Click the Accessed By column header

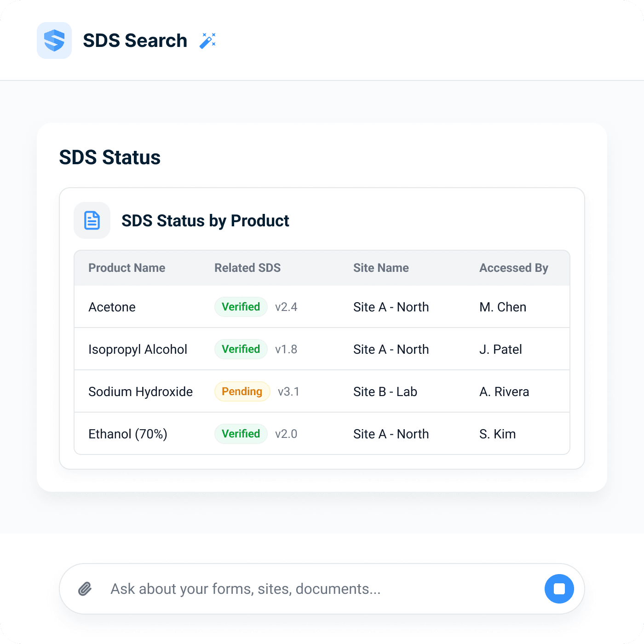coord(514,268)
